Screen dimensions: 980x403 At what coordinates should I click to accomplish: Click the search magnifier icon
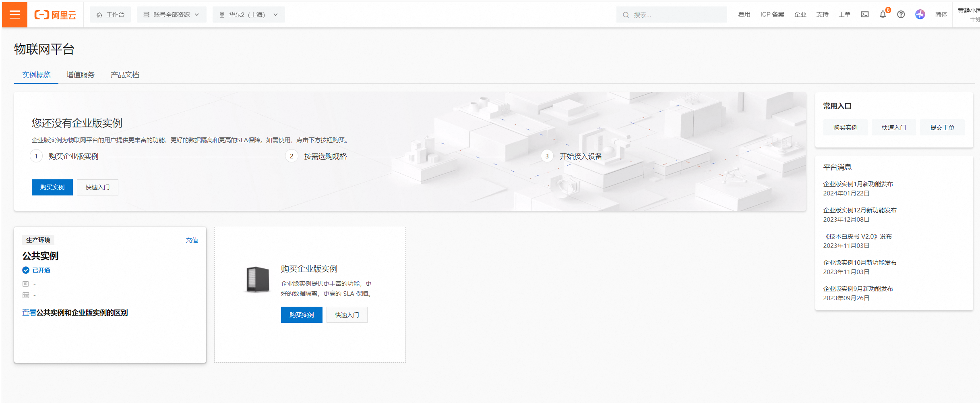tap(626, 15)
